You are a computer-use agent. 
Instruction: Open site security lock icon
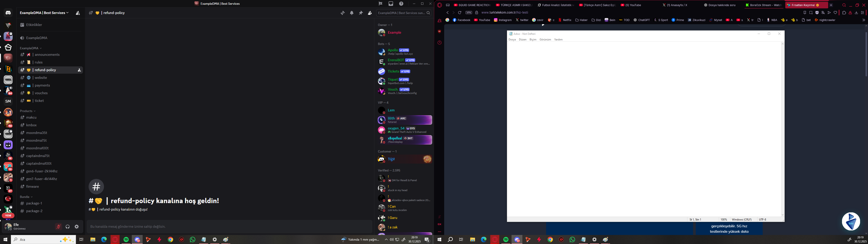coord(477,12)
